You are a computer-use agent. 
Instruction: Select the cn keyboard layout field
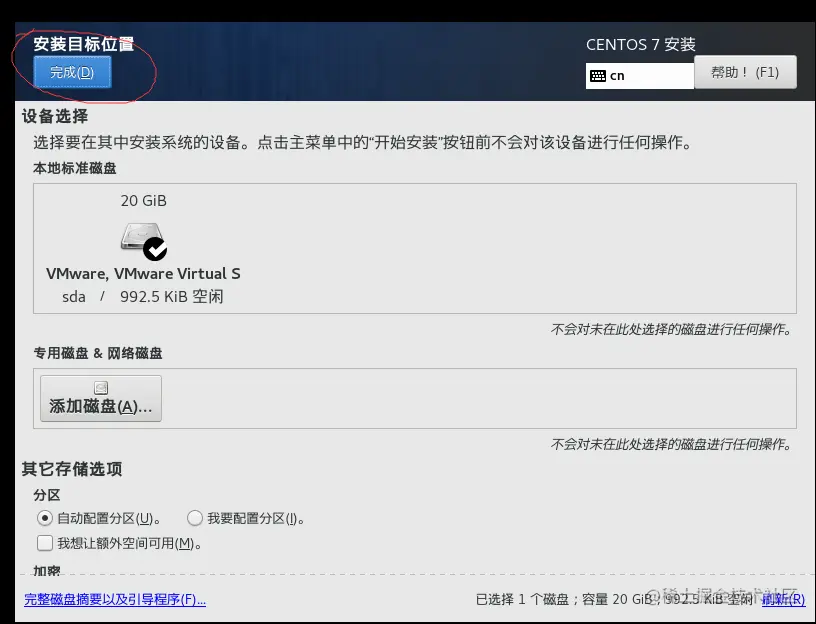640,76
